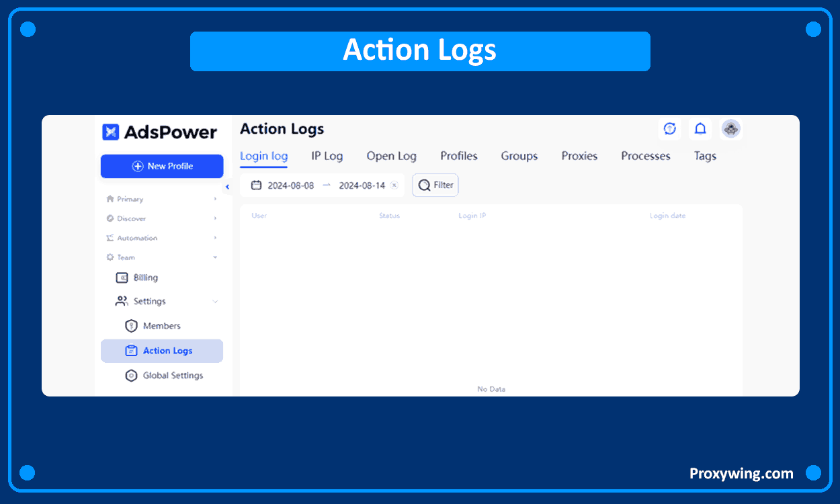Expand the Automation menu section
840x504 pixels.
(x=161, y=238)
